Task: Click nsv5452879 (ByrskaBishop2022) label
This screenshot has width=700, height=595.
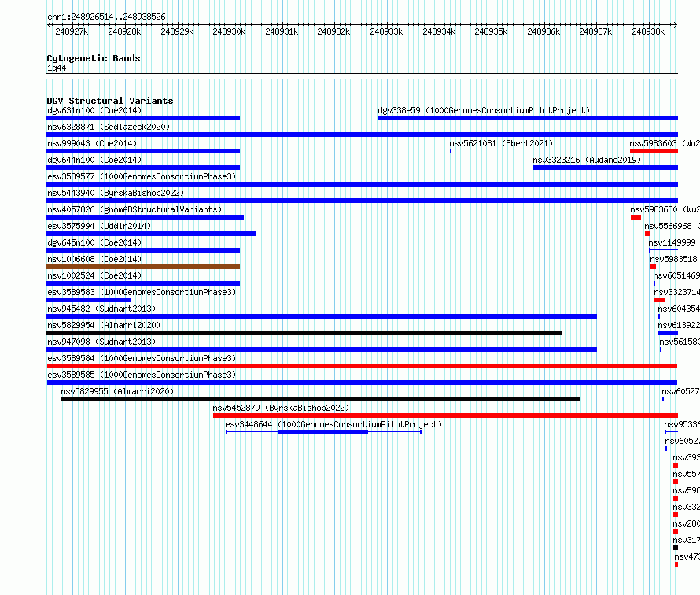Action: [281, 408]
